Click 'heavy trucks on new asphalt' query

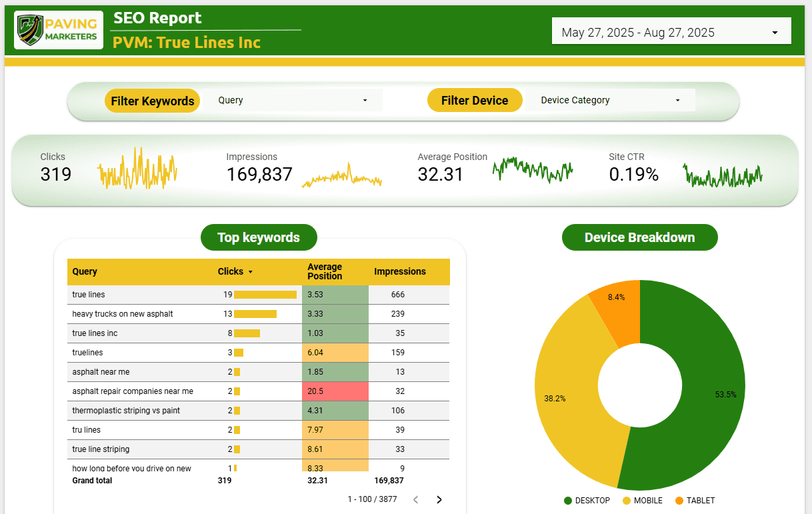(123, 314)
